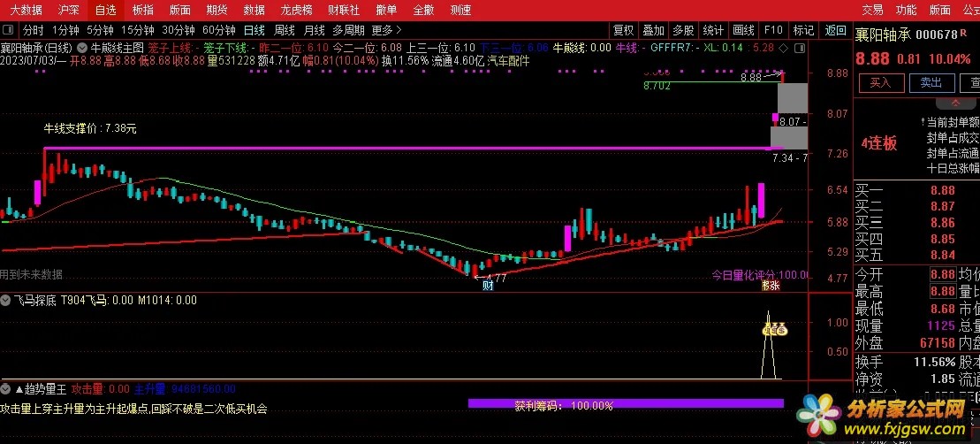Click the 买五 price 8.84

tap(943, 255)
